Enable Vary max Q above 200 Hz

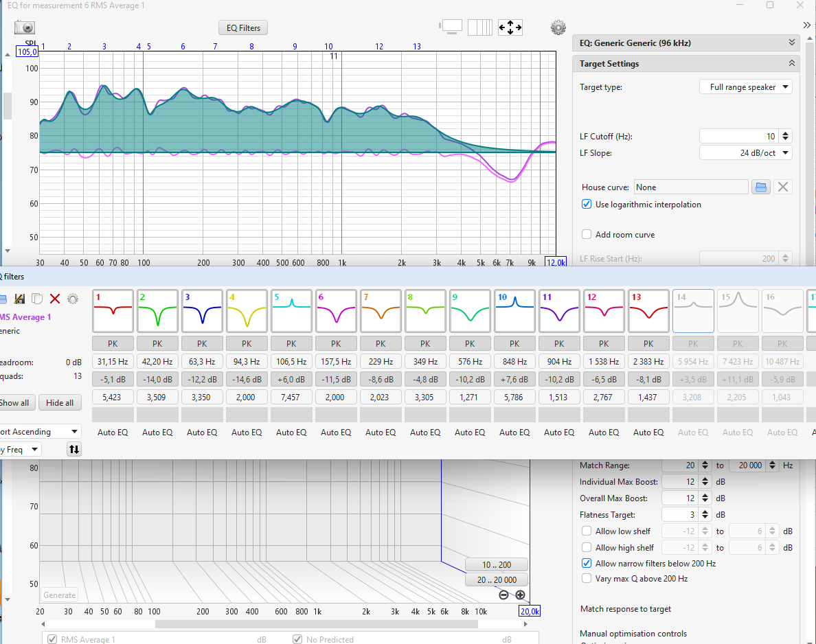(x=587, y=579)
